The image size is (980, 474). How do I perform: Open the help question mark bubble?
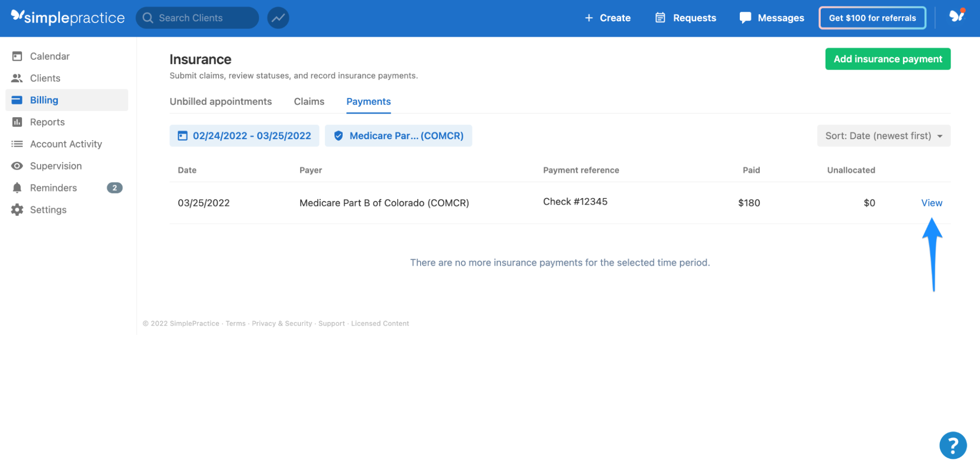[x=953, y=445]
